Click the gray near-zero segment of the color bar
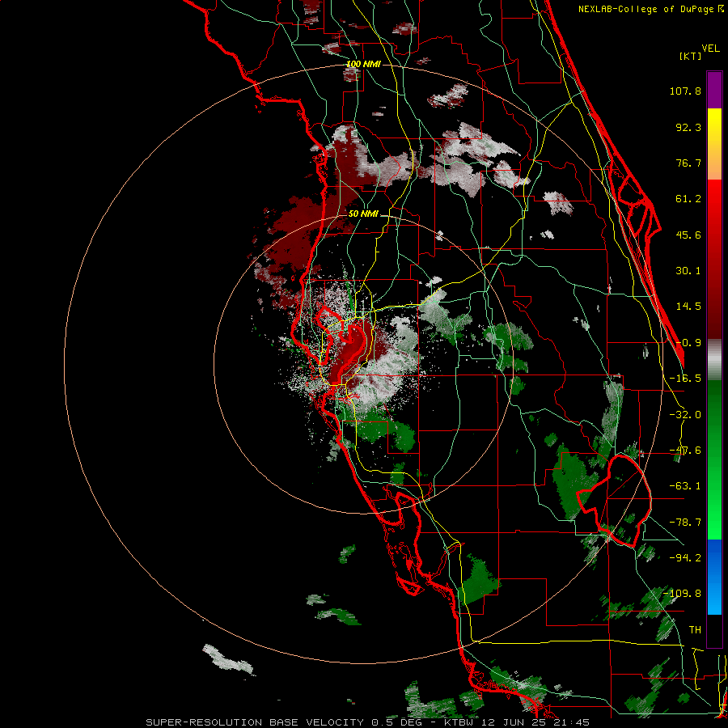Viewport: 728px width, 728px height. click(714, 359)
